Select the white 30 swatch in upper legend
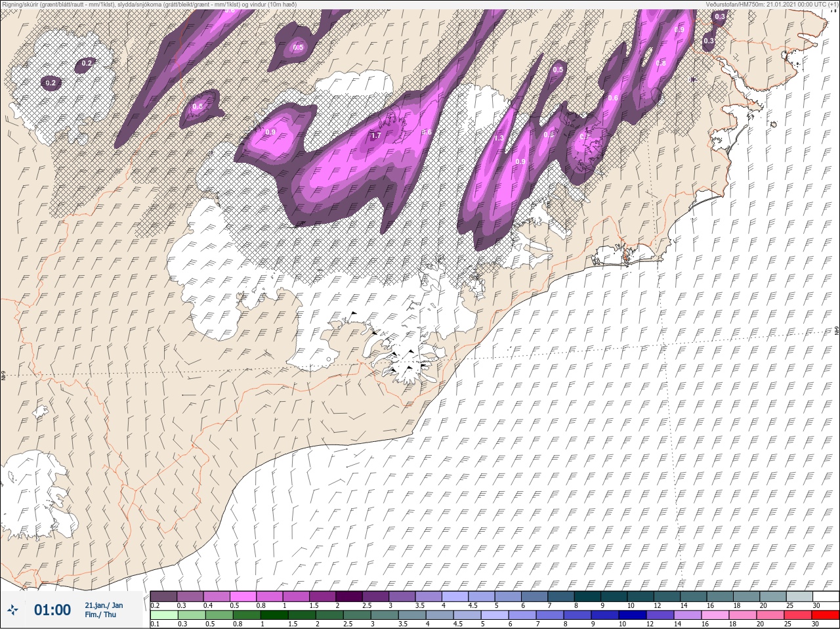 click(x=826, y=596)
